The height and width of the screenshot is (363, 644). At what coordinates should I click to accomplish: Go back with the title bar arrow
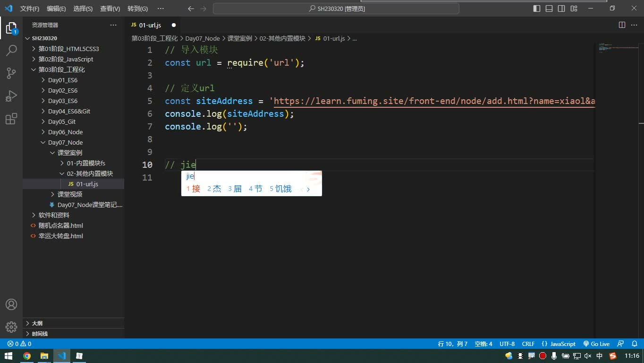[x=191, y=9]
